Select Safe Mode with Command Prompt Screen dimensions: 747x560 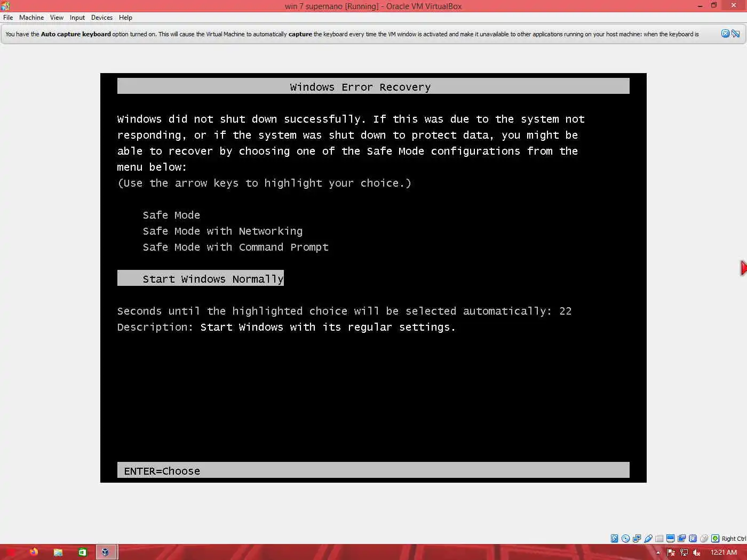pyautogui.click(x=235, y=247)
